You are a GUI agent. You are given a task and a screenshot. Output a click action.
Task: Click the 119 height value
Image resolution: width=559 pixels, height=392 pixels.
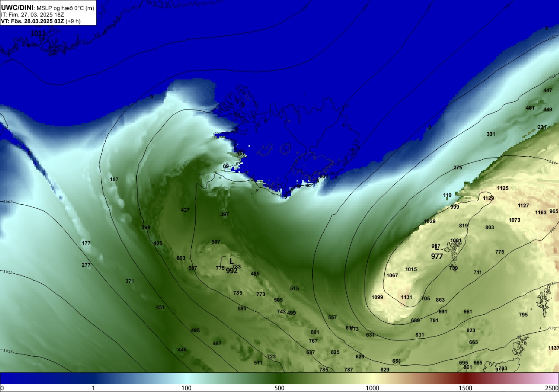coord(447,195)
